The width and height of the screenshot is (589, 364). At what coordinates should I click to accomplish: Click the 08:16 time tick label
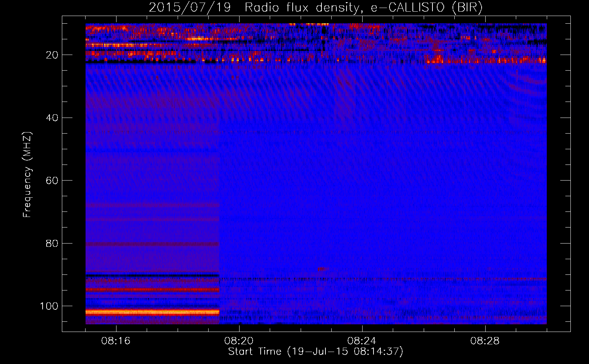pos(116,341)
